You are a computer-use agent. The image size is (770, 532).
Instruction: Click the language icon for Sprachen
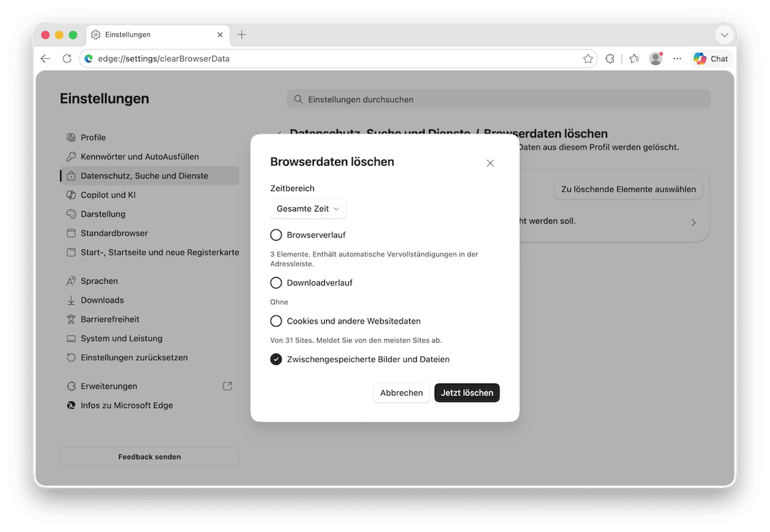pyautogui.click(x=71, y=281)
